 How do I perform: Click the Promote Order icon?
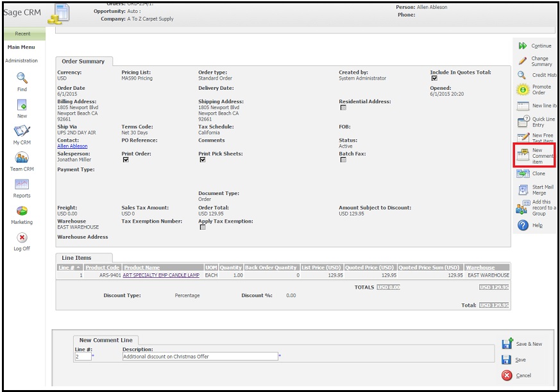tap(523, 89)
